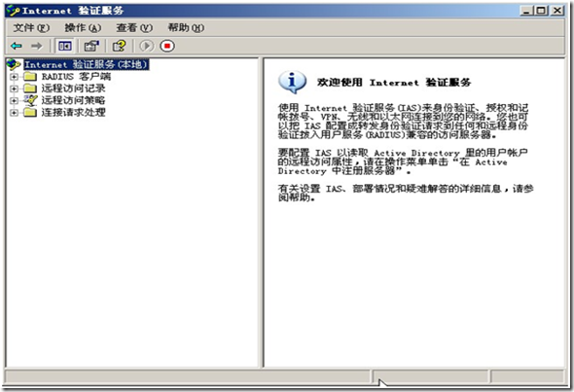574x392 pixels.
Task: Click the 远程访问记录 folder icon
Action: pos(30,89)
